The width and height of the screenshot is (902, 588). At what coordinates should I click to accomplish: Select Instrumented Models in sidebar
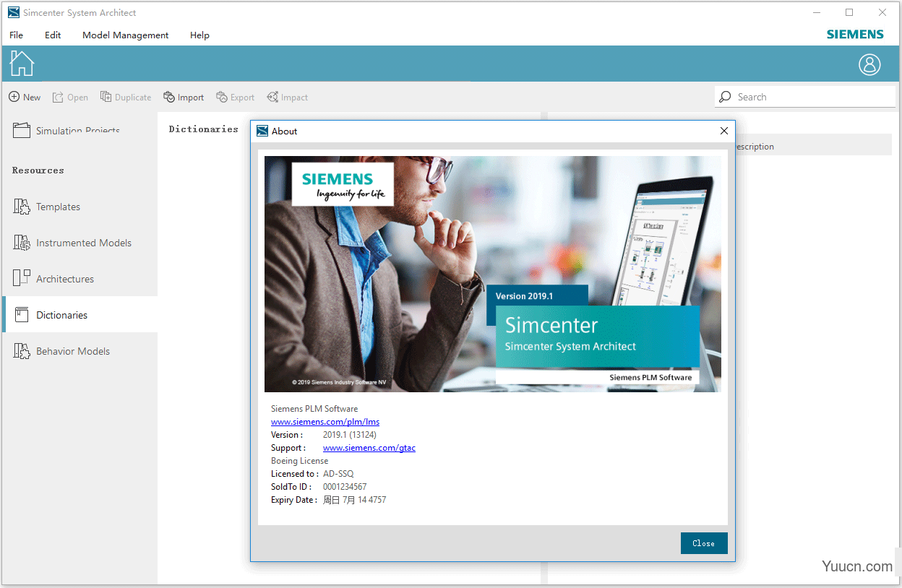[x=80, y=243]
